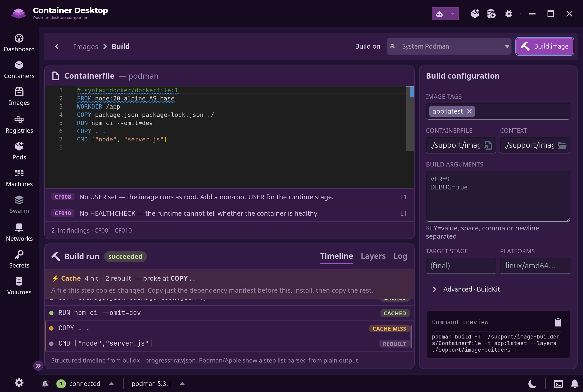Click line 5 RUN npm ci in the editor

[x=115, y=123]
